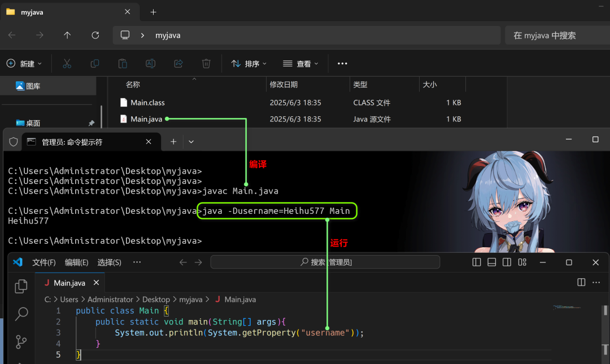Image resolution: width=610 pixels, height=364 pixels.
Task: Unpin Desktop using pin icon
Action: click(x=91, y=123)
